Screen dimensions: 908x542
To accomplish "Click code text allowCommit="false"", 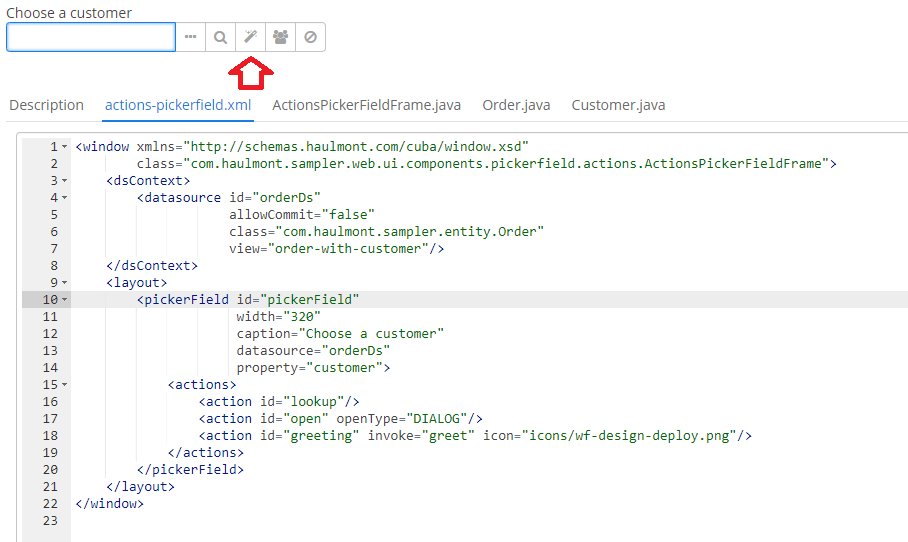I will (302, 215).
